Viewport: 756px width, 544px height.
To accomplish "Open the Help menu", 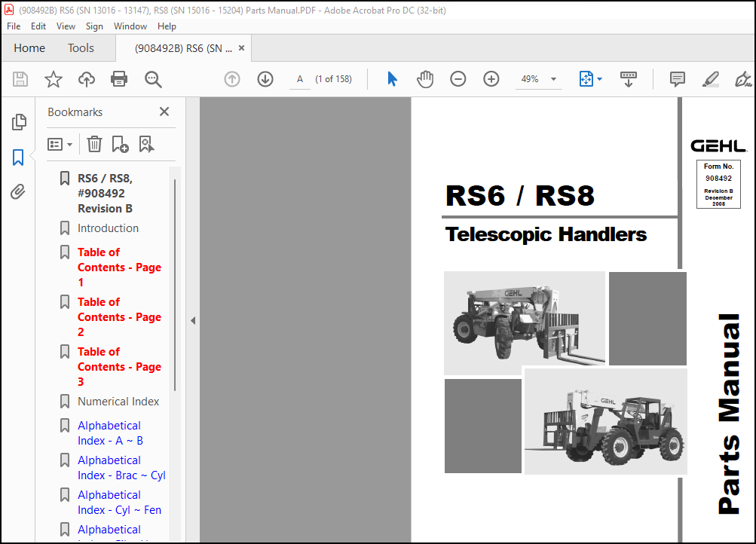I will click(167, 26).
